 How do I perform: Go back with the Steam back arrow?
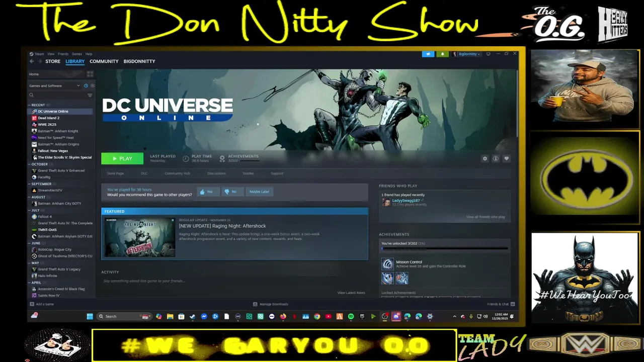pos(31,61)
